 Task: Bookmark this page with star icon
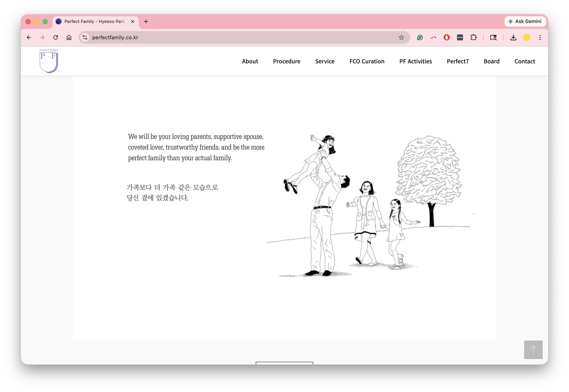(x=401, y=37)
